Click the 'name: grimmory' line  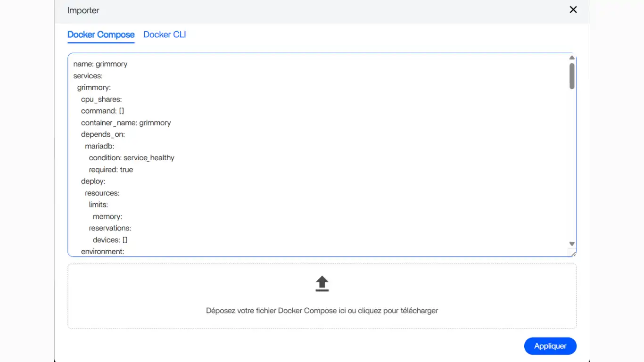click(100, 64)
